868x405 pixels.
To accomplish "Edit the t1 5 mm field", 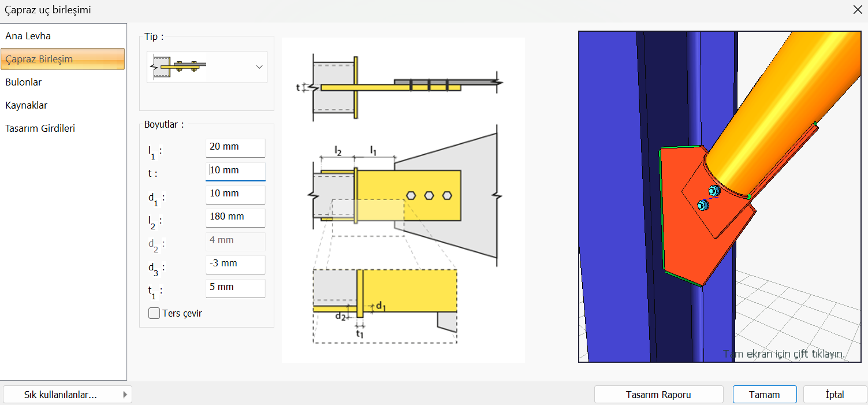I will point(235,288).
